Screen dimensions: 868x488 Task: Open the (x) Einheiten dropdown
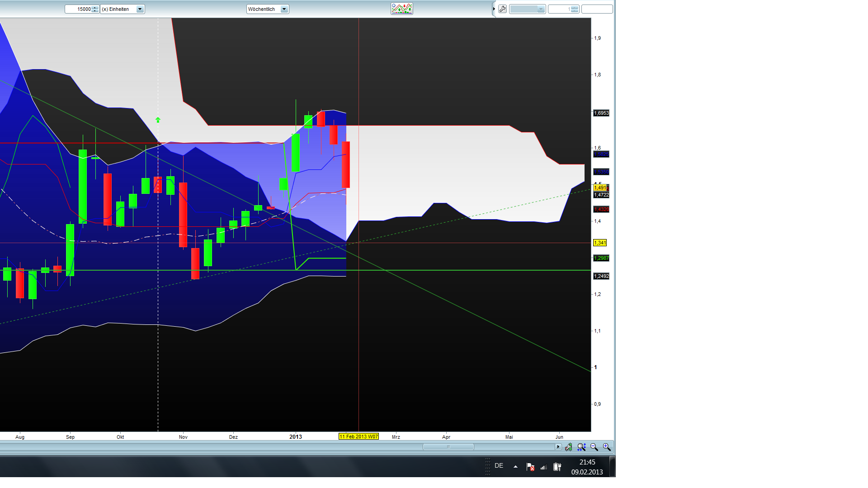pyautogui.click(x=140, y=9)
